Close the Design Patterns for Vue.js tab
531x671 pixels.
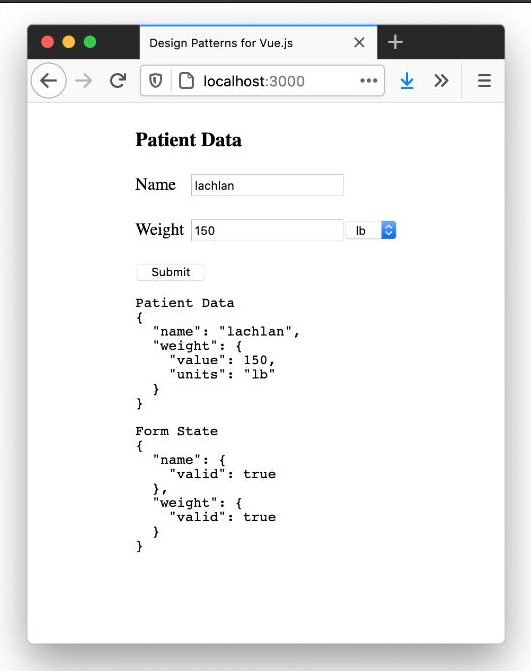(359, 42)
